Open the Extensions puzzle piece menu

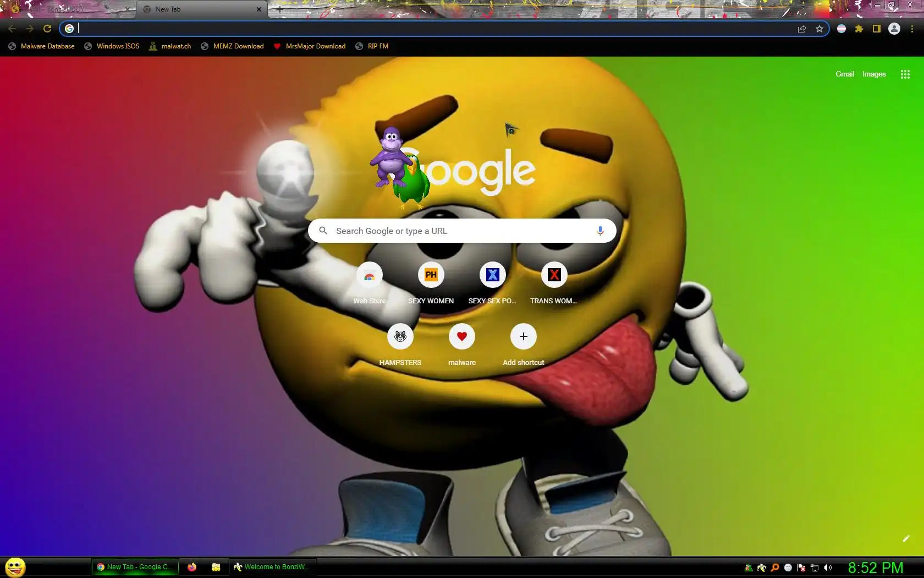(859, 29)
